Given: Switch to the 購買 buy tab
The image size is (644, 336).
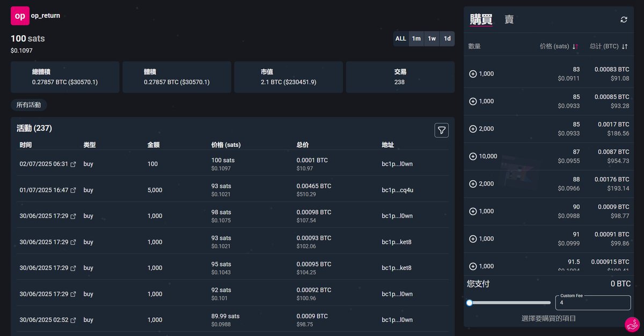Looking at the screenshot, I should coord(481,19).
